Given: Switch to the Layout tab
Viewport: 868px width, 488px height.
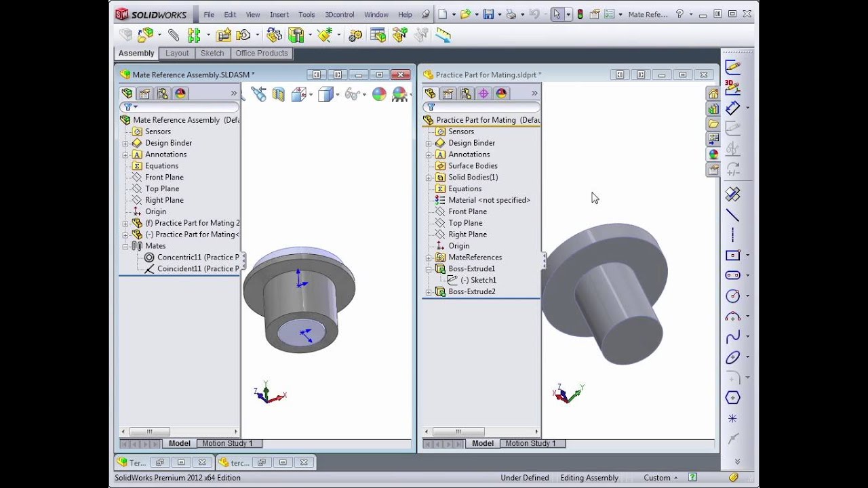Looking at the screenshot, I should 177,53.
